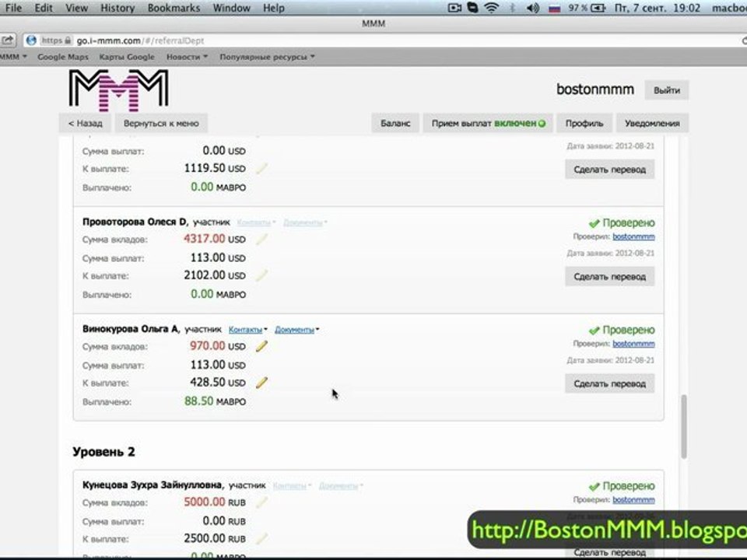Screen dimensions: 747x560
Task: Open bostonmmm verifier link for Кунецова
Action: tap(633, 500)
